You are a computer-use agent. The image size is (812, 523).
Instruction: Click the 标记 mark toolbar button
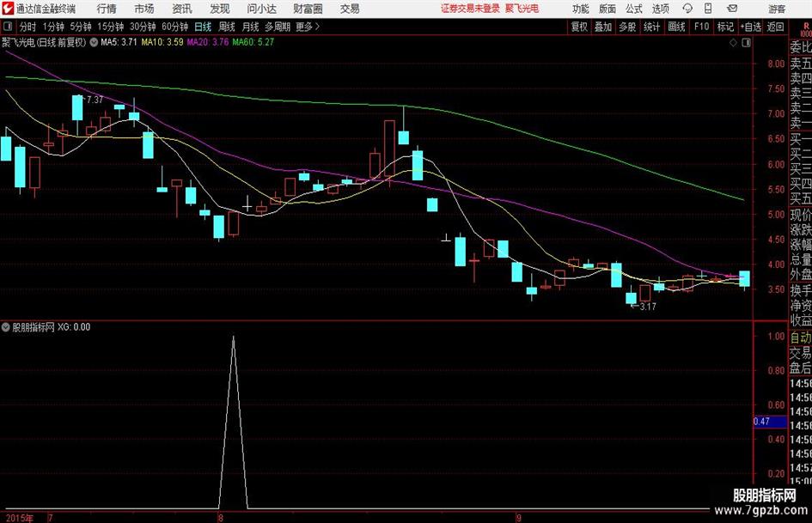(x=725, y=27)
